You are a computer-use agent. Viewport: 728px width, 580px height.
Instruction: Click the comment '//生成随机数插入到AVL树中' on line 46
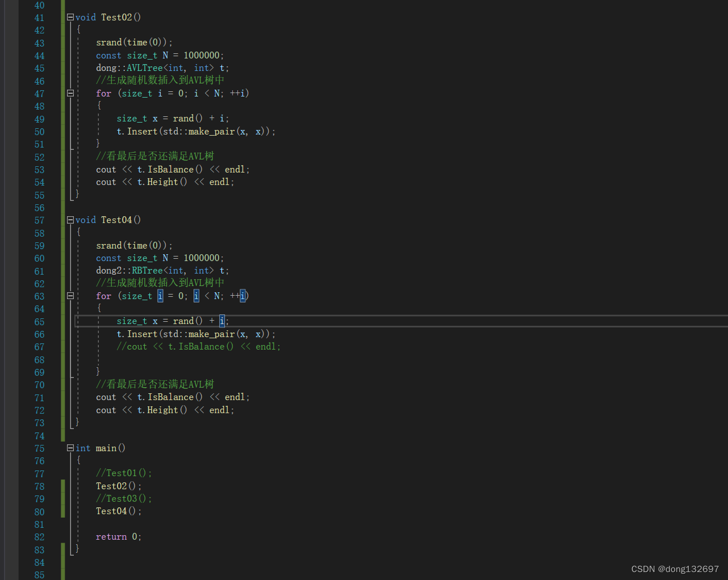tap(160, 81)
